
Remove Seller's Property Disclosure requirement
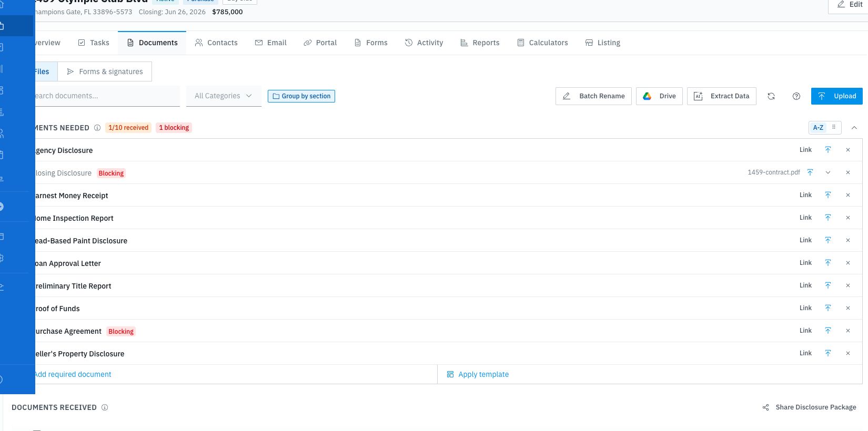(848, 353)
